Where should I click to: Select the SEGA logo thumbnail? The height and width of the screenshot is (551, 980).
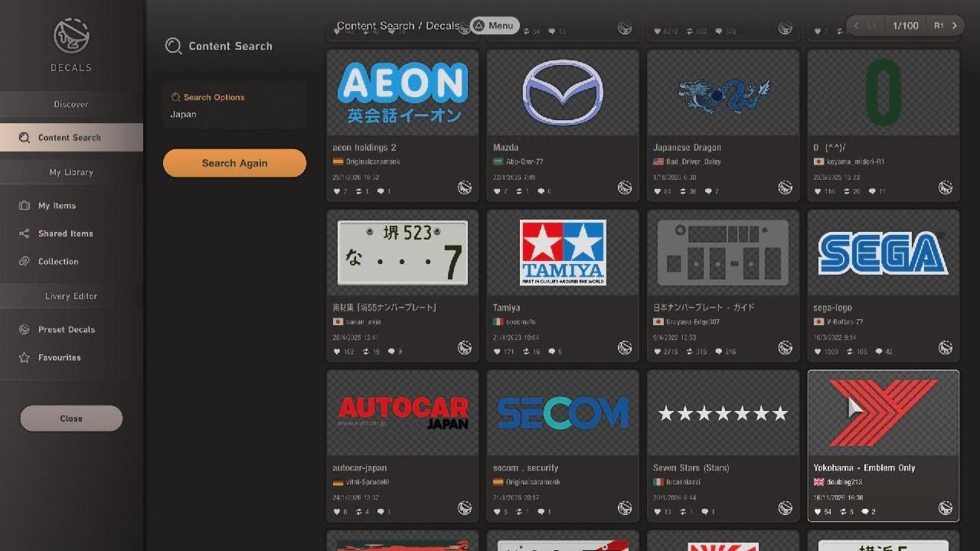[x=884, y=253]
